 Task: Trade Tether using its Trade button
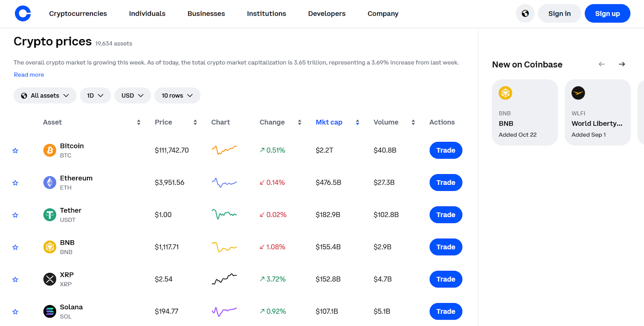446,215
